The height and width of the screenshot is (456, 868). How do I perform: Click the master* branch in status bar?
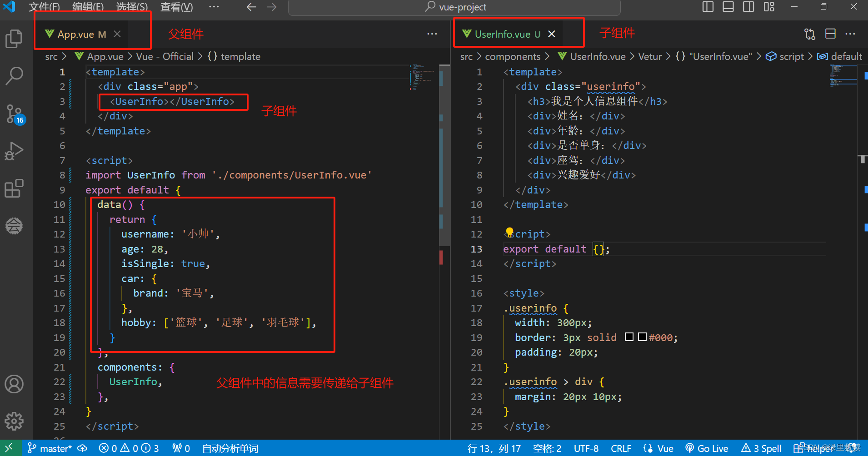(50, 448)
